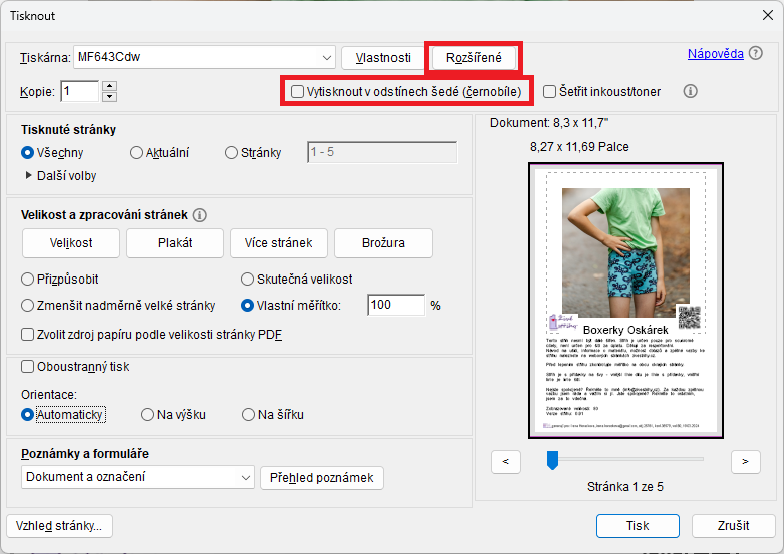Click the Vlastní měřítko percentage field
This screenshot has width=784, height=554.
pyautogui.click(x=394, y=305)
